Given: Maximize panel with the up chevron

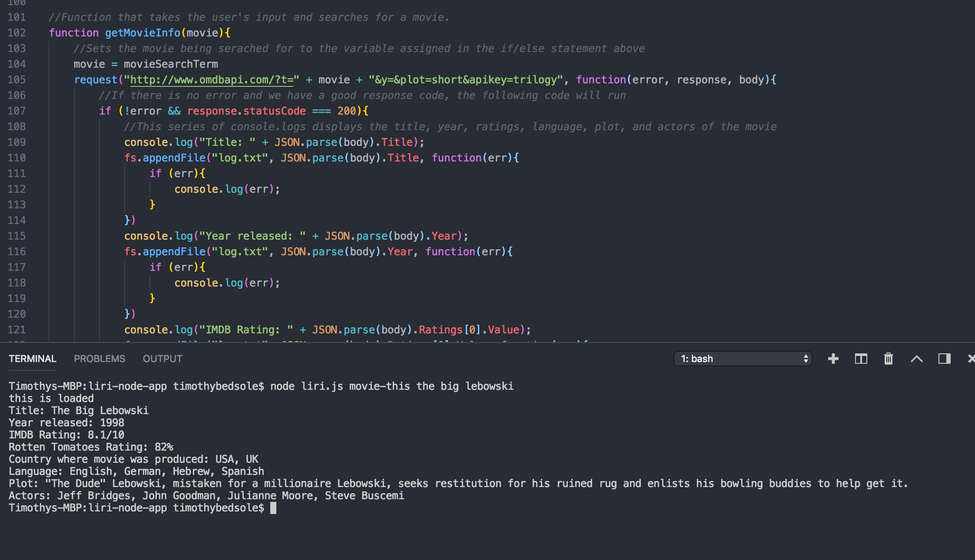Looking at the screenshot, I should tap(916, 359).
